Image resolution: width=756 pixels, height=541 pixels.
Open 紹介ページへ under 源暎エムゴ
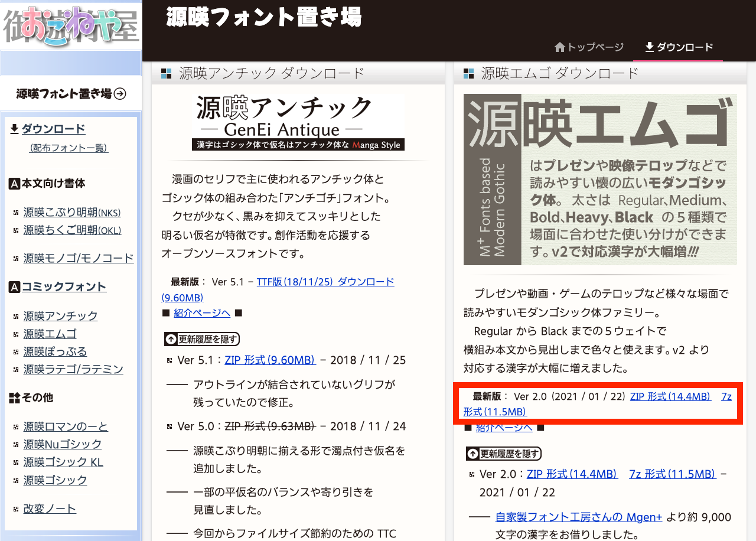coord(504,427)
